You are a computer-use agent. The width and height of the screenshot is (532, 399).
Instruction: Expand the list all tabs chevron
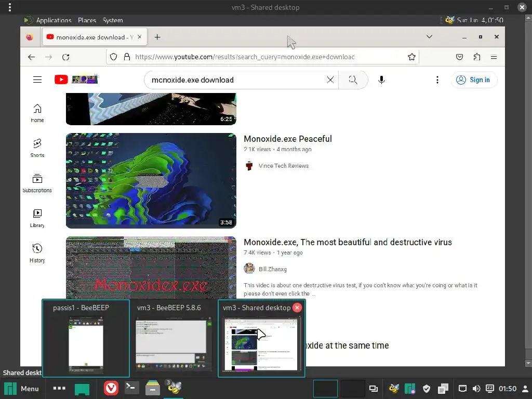[x=429, y=37]
